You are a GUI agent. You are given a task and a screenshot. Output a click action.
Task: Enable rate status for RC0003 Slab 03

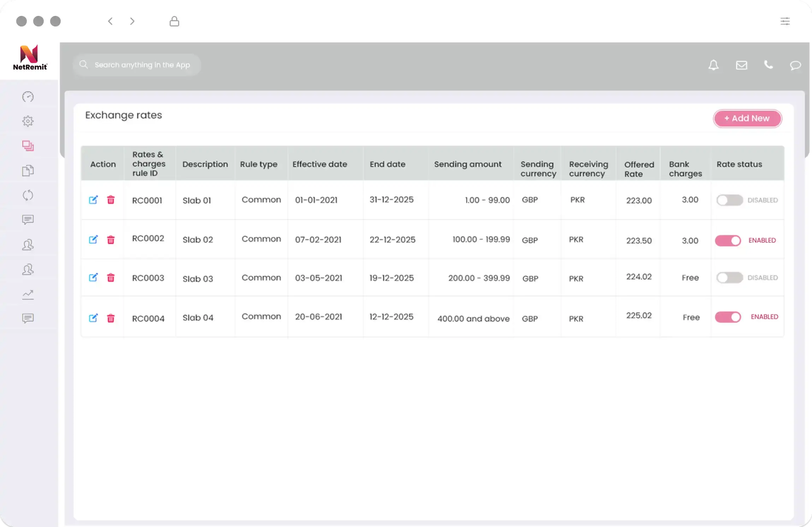(729, 277)
